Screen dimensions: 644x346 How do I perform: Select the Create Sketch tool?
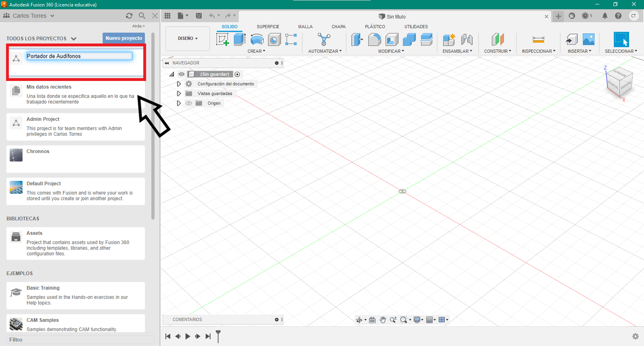(x=223, y=39)
